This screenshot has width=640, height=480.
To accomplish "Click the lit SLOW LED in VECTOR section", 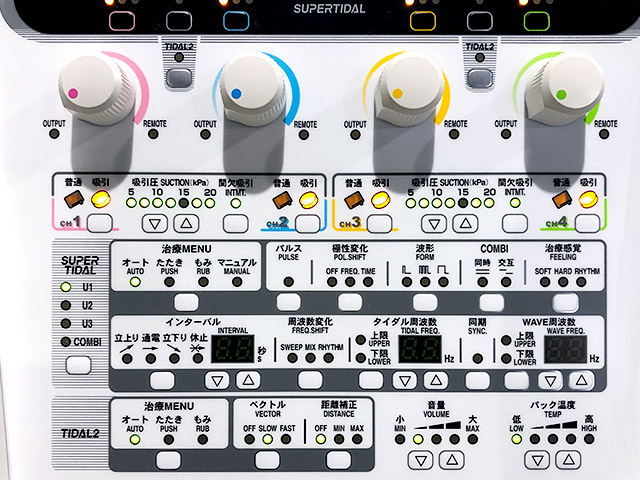I will coord(267,439).
